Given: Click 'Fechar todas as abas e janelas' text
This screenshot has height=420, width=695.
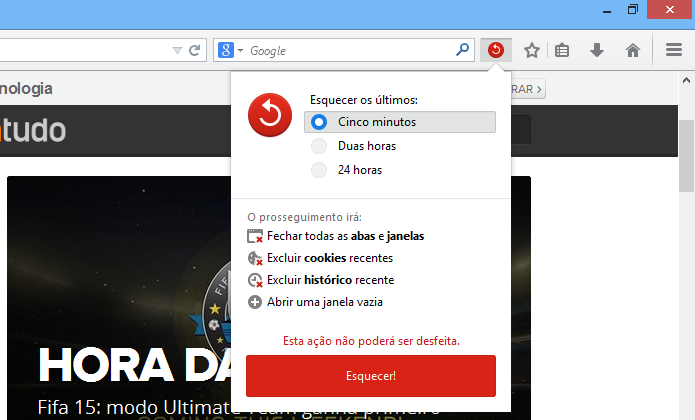Looking at the screenshot, I should 345,236.
